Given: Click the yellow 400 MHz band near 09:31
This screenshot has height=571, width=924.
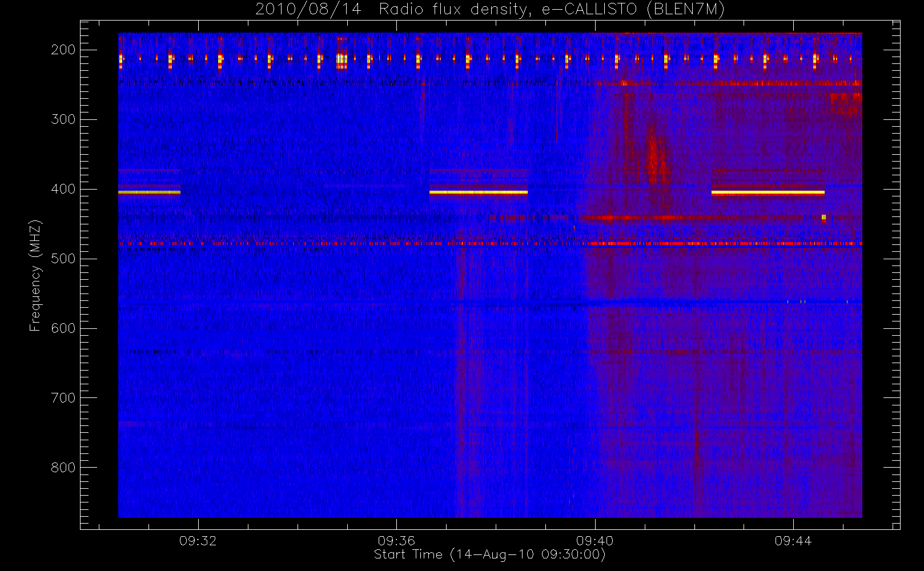Looking at the screenshot, I should 149,192.
